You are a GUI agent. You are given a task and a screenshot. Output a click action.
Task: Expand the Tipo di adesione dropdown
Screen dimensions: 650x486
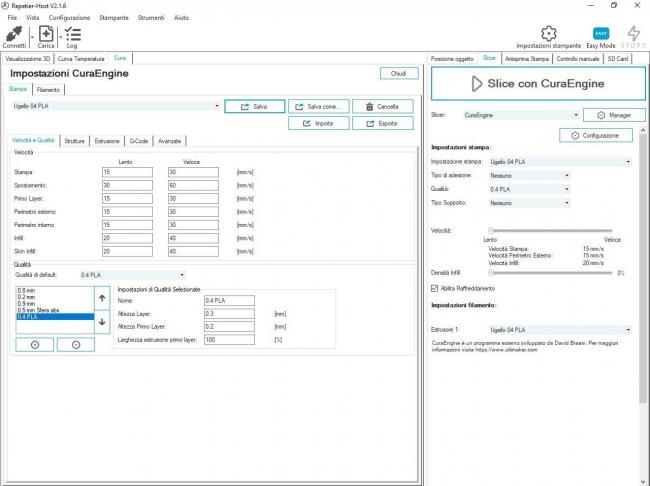click(529, 174)
